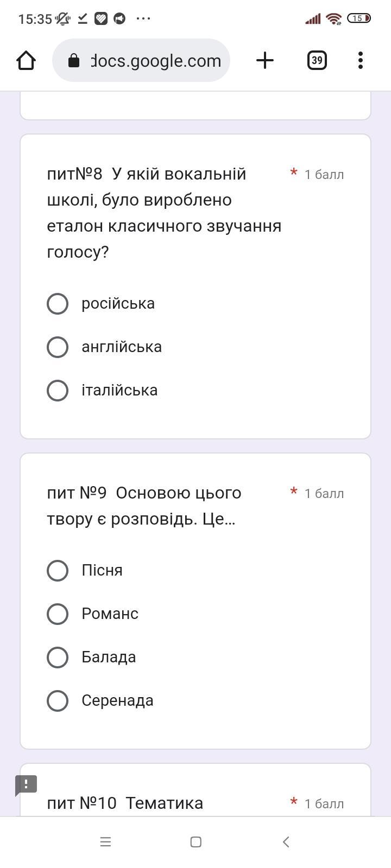The image size is (391, 868).
Task: Pick the Пісня radio button
Action: click(x=58, y=571)
